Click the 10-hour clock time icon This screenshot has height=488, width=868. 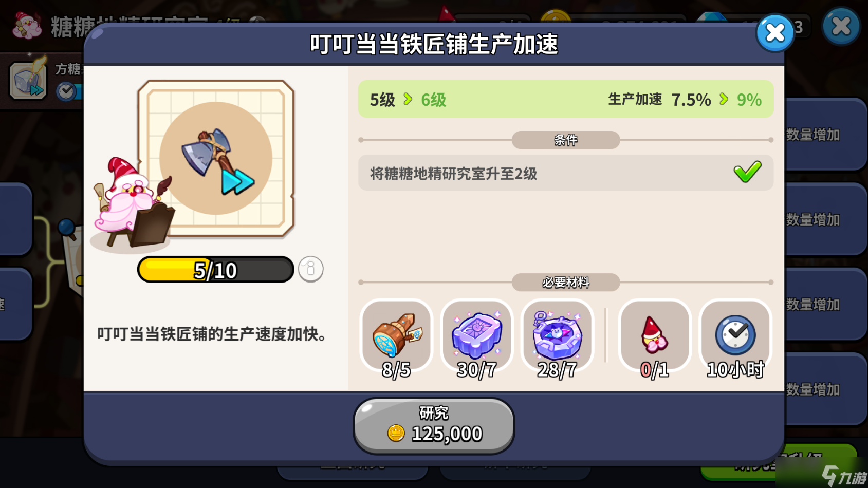tap(735, 335)
